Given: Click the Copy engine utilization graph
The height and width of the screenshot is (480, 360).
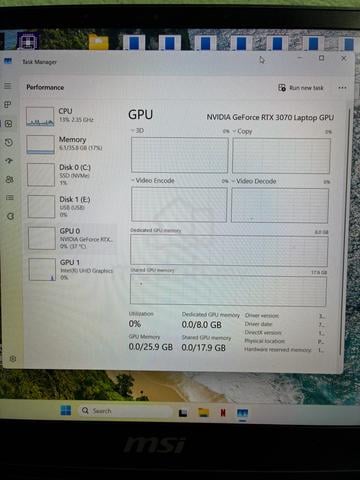Looking at the screenshot, I should point(281,156).
